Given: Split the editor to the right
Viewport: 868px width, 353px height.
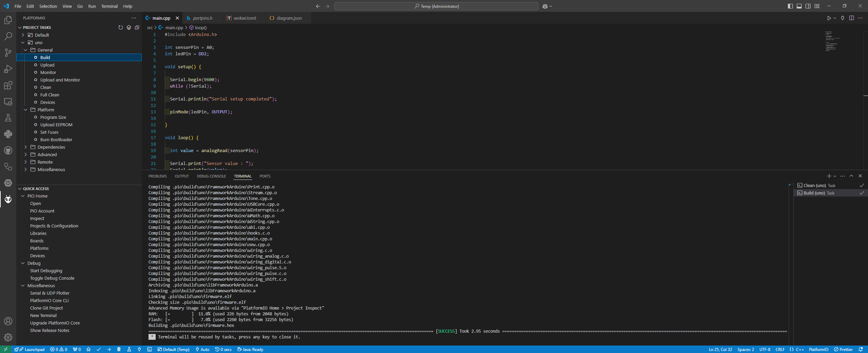Looking at the screenshot, I should point(851,18).
